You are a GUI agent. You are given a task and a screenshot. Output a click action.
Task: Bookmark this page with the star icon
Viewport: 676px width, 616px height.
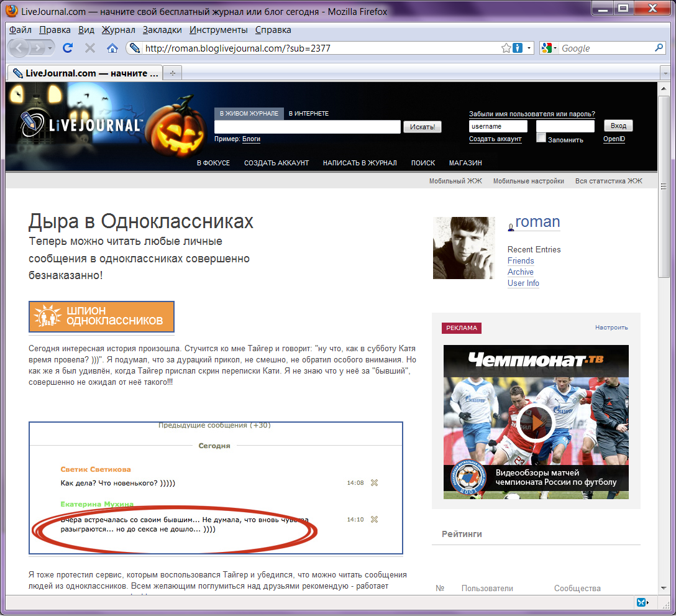tap(506, 48)
